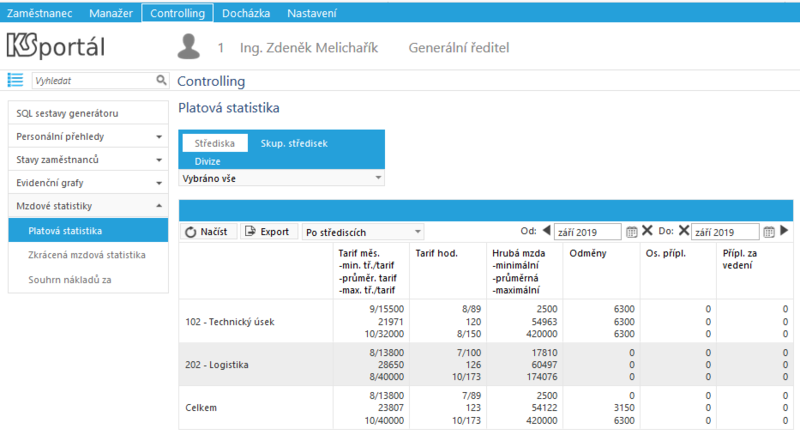800x435 pixels.
Task: Open the Do date calendar picker
Action: (x=769, y=232)
